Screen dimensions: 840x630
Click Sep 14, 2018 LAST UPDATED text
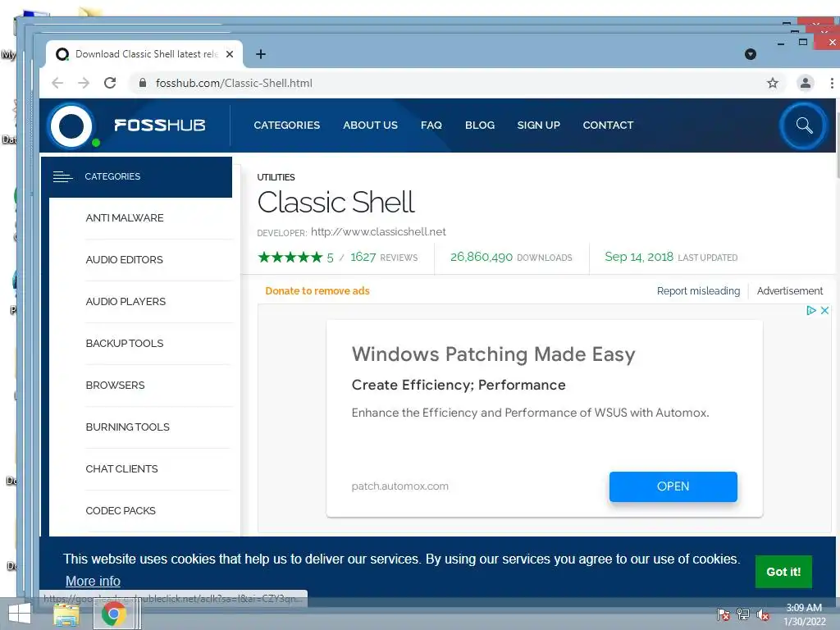671,257
